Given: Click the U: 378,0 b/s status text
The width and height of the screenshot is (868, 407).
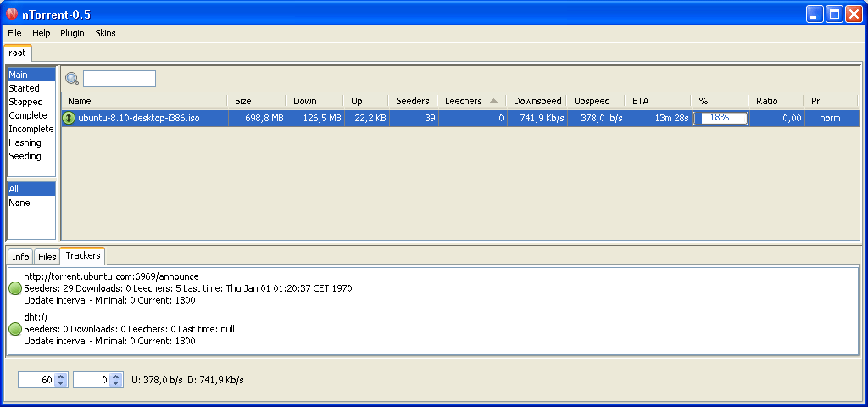Looking at the screenshot, I should [x=157, y=381].
